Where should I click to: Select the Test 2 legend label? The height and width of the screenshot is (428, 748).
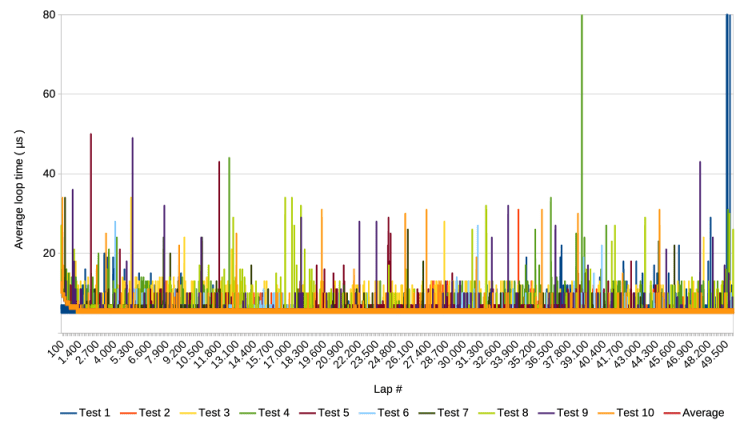click(x=154, y=412)
